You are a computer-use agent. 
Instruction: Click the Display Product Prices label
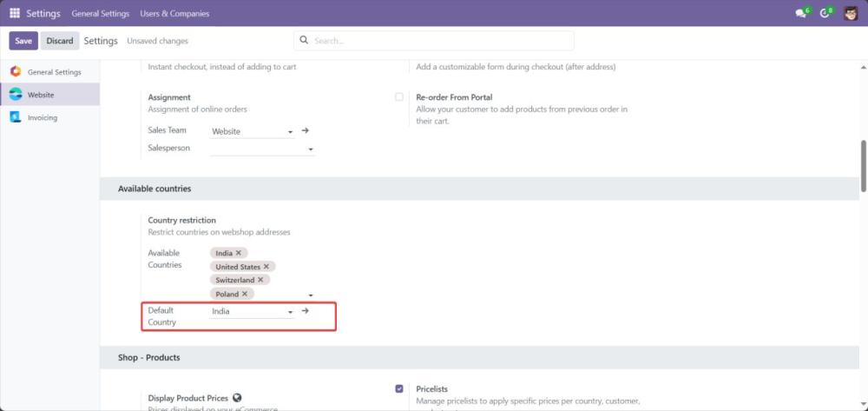[188, 398]
